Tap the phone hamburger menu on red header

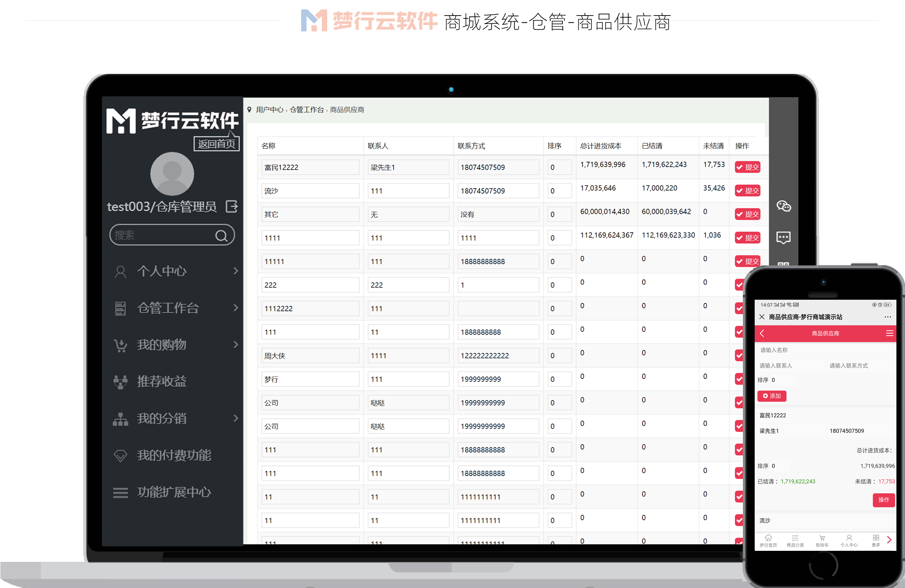click(889, 334)
